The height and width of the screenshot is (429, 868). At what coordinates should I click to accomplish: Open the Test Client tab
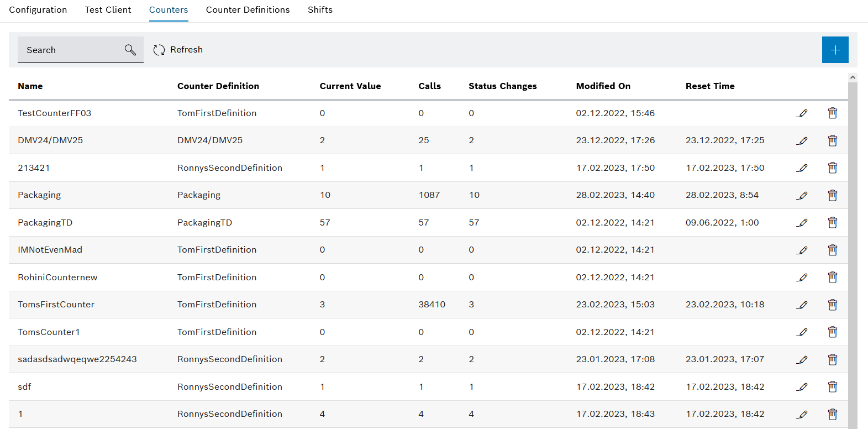[108, 10]
